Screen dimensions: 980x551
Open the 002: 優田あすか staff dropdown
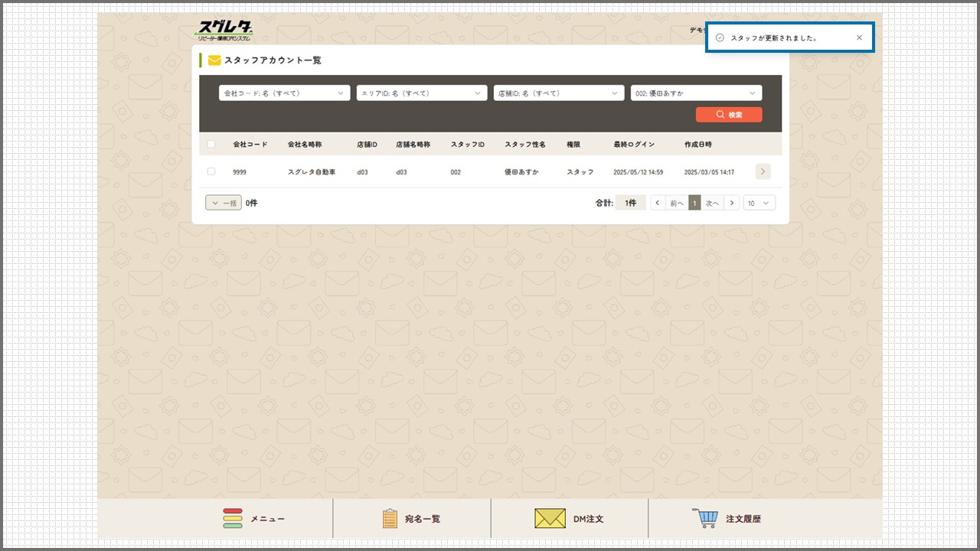[x=696, y=93]
